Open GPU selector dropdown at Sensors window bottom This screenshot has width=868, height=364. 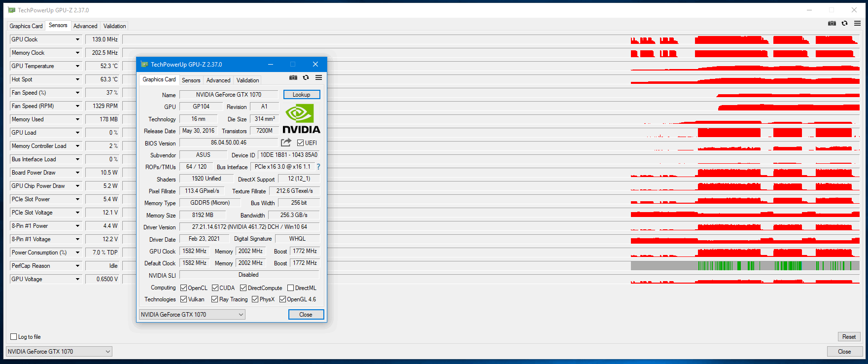click(59, 352)
